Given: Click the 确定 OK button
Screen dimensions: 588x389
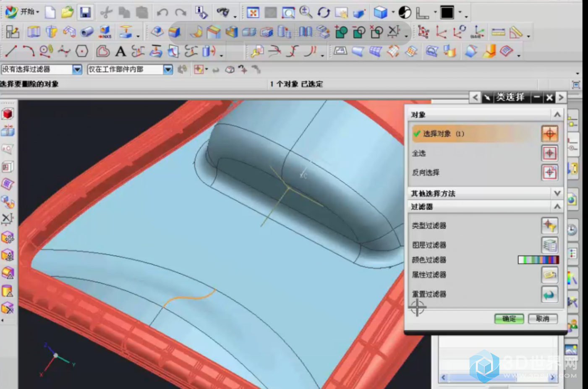Looking at the screenshot, I should 509,319.
